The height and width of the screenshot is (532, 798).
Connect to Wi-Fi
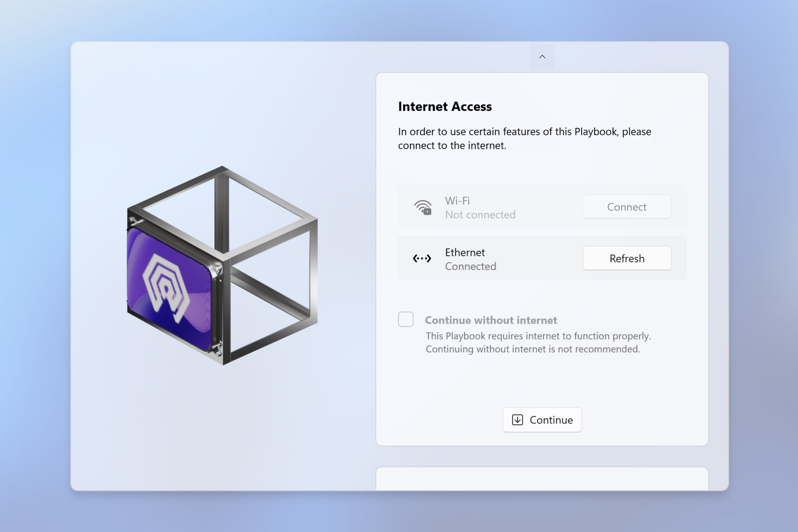coord(627,207)
